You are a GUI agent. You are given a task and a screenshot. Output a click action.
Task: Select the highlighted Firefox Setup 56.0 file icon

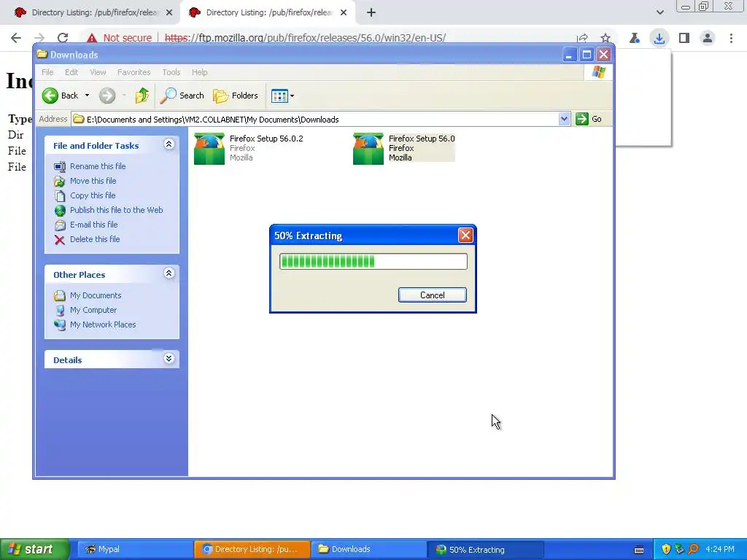coord(368,149)
